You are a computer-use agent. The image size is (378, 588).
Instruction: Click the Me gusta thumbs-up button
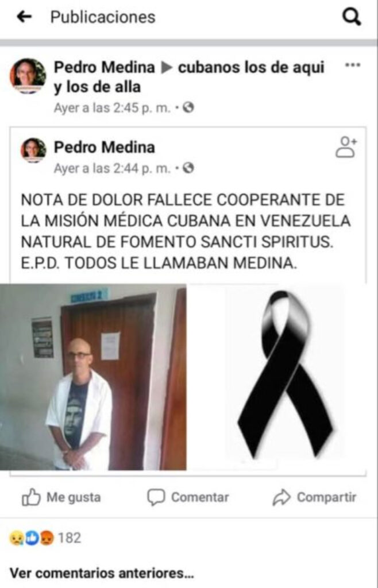coord(61,497)
